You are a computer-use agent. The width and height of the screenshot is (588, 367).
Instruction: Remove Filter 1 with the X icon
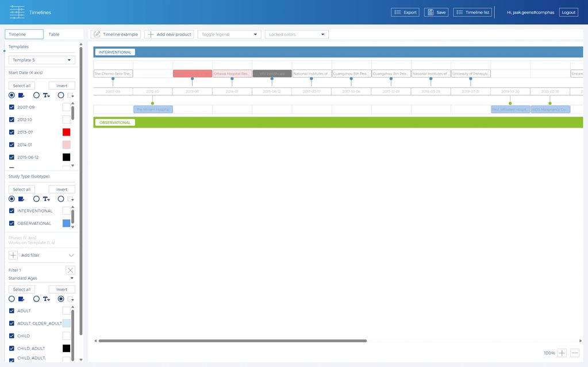pyautogui.click(x=70, y=270)
